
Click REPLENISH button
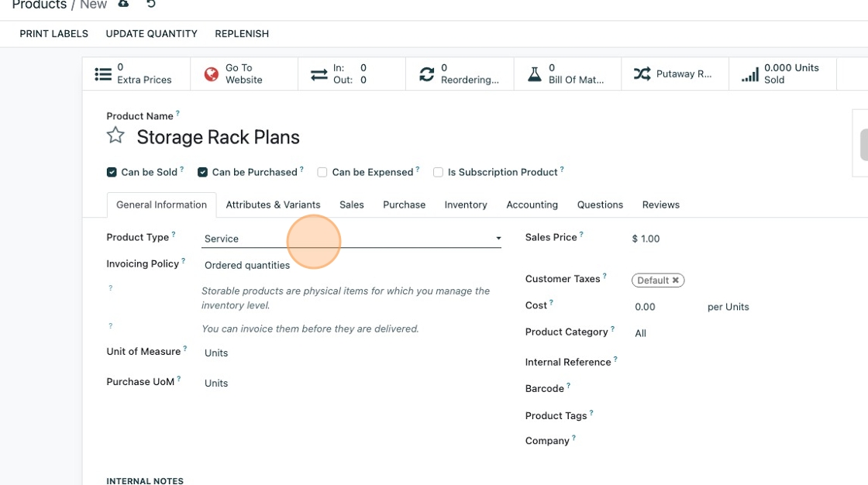tap(242, 34)
